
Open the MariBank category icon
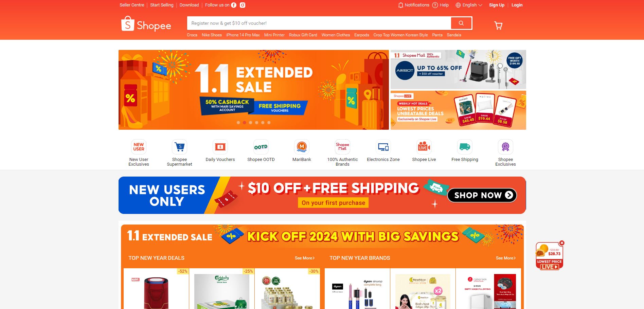coord(302,147)
